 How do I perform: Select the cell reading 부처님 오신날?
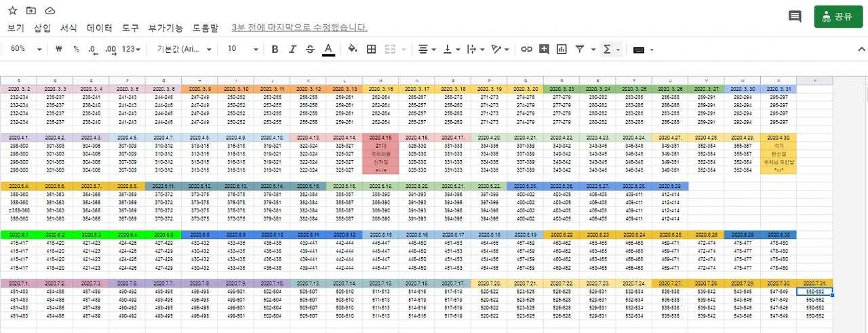[778, 162]
